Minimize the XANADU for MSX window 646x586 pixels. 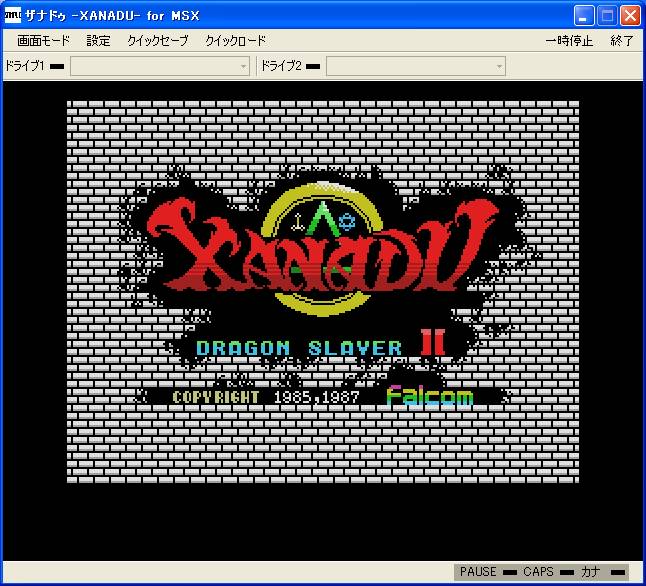[x=583, y=16]
